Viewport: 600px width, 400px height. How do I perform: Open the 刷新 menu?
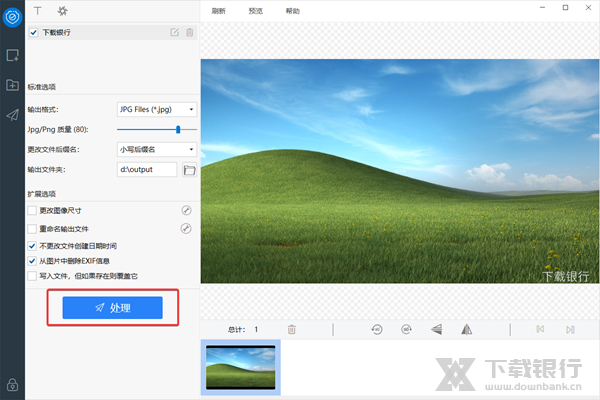click(218, 11)
